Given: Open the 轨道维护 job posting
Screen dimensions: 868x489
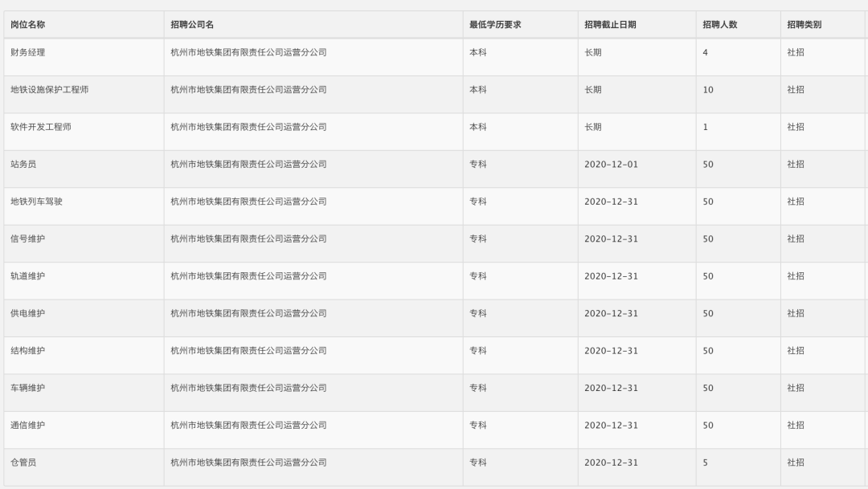Looking at the screenshot, I should (27, 276).
